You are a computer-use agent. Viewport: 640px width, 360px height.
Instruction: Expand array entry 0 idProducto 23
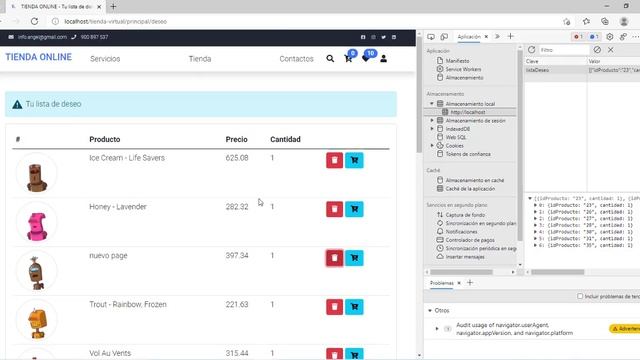coord(536,205)
